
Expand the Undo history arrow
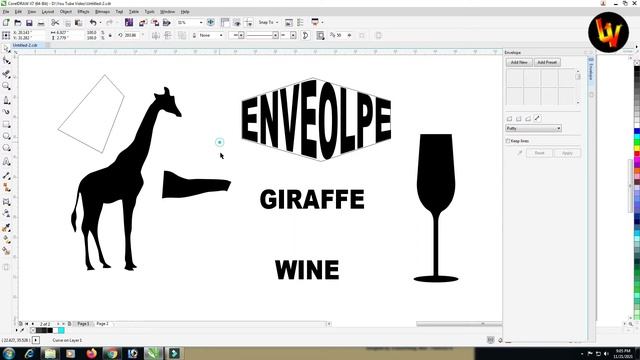pyautogui.click(x=100, y=22)
